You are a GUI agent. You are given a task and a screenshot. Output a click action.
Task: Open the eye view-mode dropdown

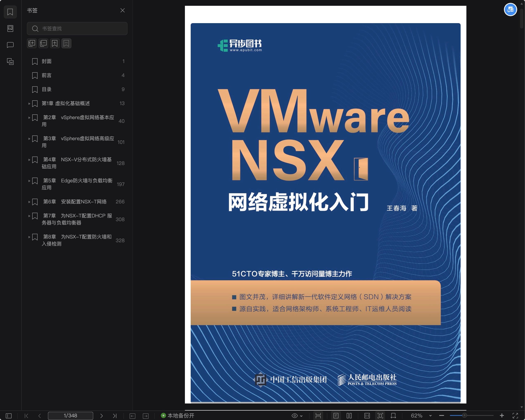pos(297,416)
